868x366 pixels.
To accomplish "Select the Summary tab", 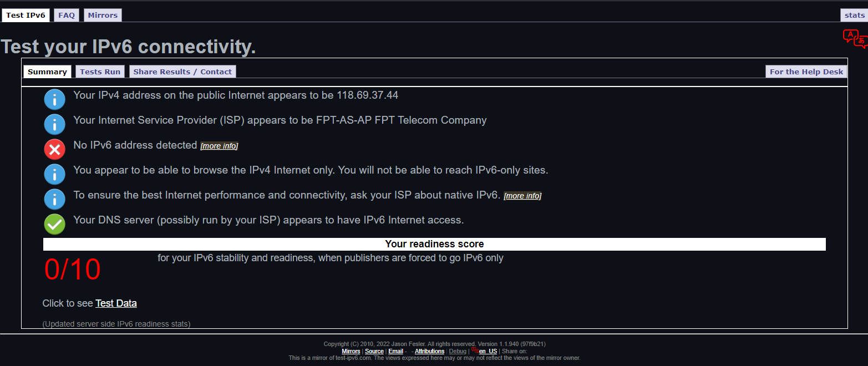I will pos(47,71).
